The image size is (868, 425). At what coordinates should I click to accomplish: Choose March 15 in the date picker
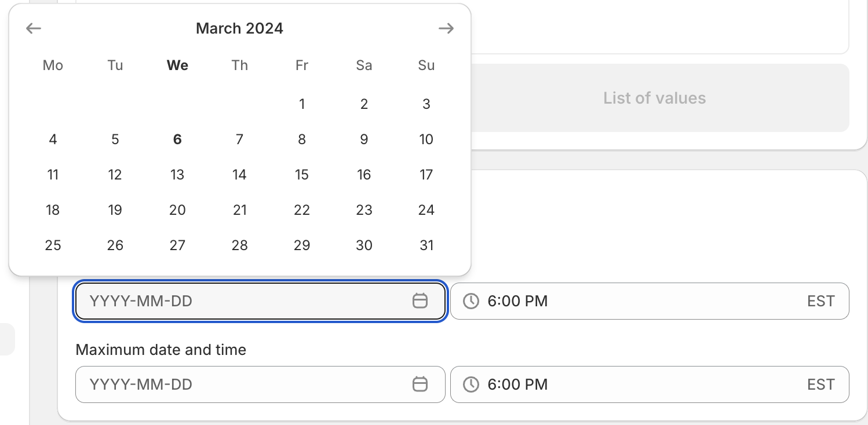coord(302,175)
